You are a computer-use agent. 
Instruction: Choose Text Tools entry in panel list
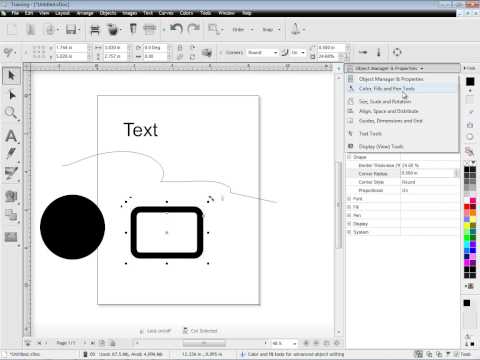(402, 134)
